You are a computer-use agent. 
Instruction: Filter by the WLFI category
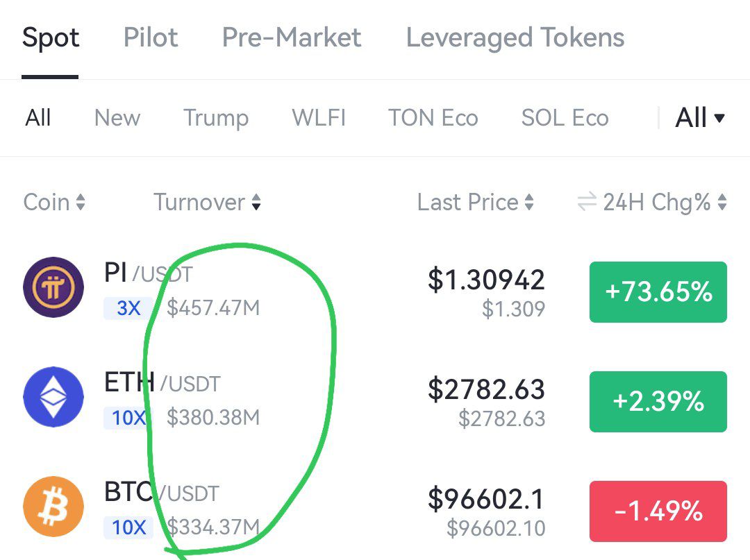319,117
